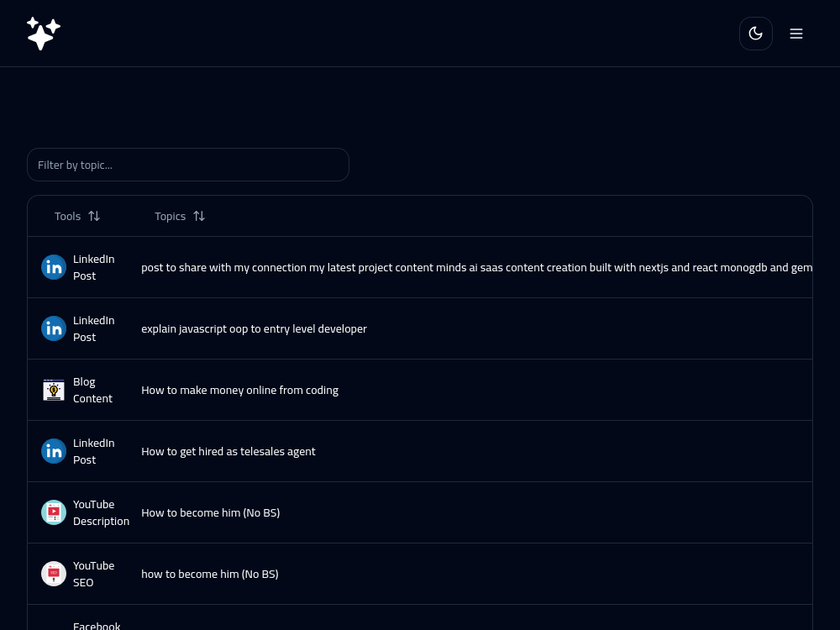Click 'LinkedIn Post' label in the telesales row
Viewport: 840px width, 630px height.
(94, 451)
